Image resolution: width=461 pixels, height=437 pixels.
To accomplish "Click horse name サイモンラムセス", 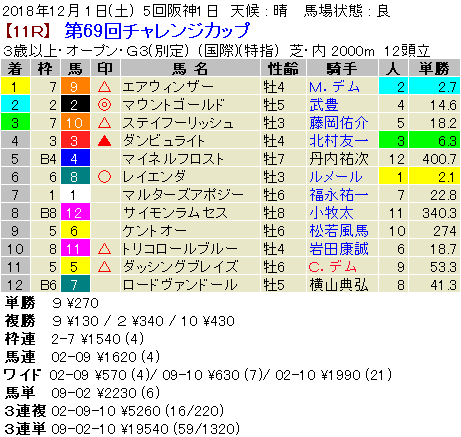I will coord(175,213).
